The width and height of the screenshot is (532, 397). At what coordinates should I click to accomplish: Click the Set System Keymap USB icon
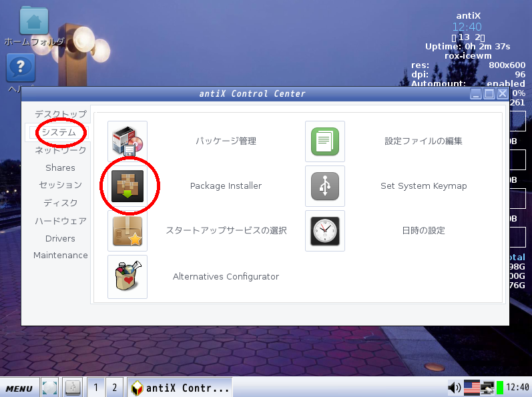325,185
